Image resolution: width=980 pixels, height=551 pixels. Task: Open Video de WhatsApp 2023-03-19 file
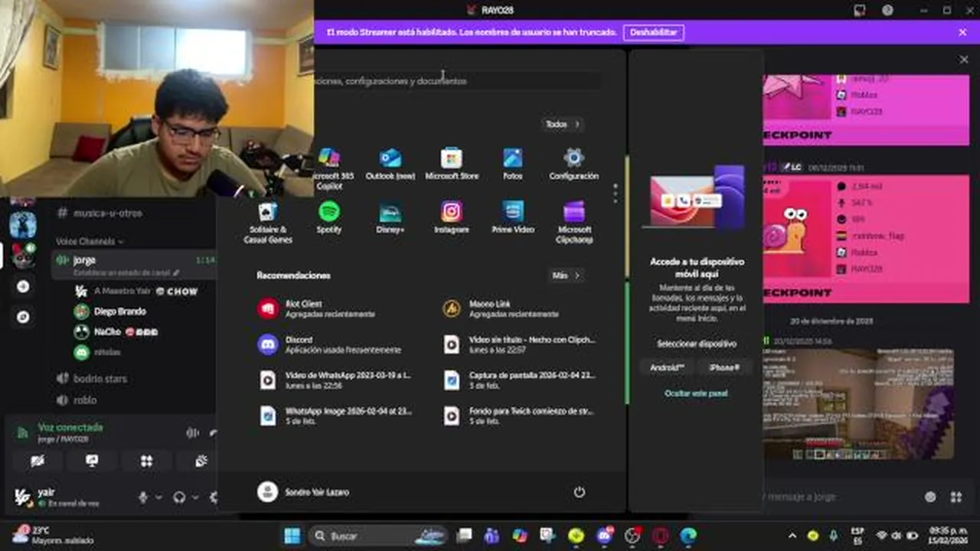[335, 380]
